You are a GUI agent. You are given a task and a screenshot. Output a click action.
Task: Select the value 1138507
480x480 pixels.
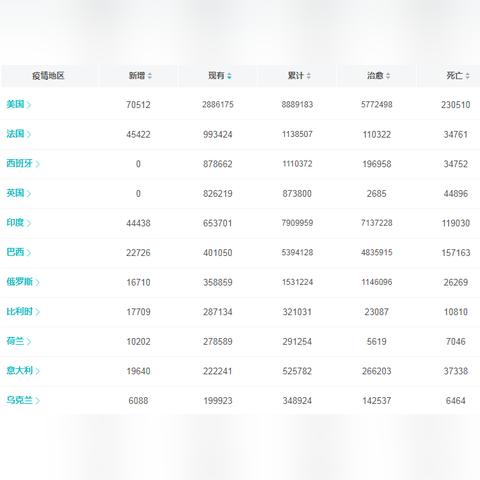pyautogui.click(x=297, y=134)
